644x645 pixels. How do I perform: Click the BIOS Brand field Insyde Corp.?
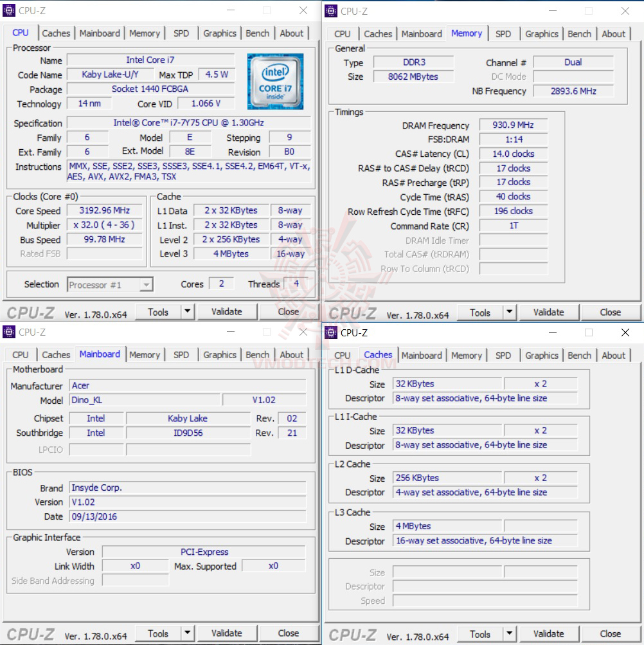188,488
